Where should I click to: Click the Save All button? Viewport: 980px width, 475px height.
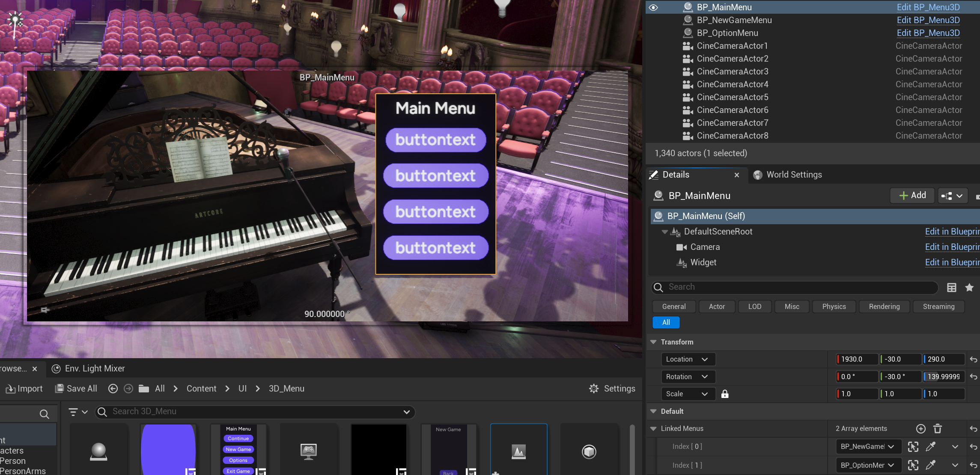pos(76,389)
